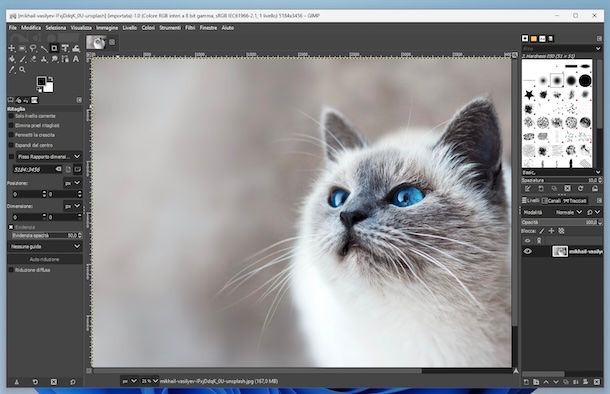The height and width of the screenshot is (394, 610).
Task: Enable Solo livello corrente option
Action: tap(11, 116)
